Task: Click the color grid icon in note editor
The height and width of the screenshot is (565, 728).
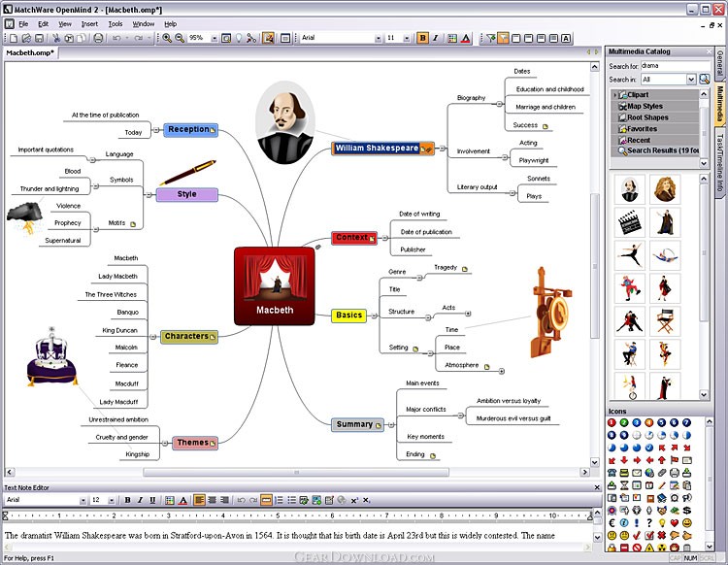Action: [170, 500]
